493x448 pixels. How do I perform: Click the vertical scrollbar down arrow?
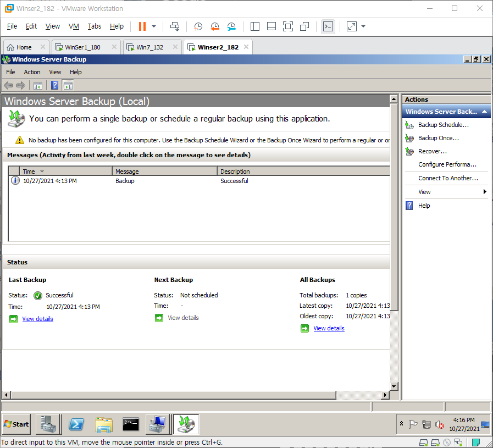tap(394, 386)
